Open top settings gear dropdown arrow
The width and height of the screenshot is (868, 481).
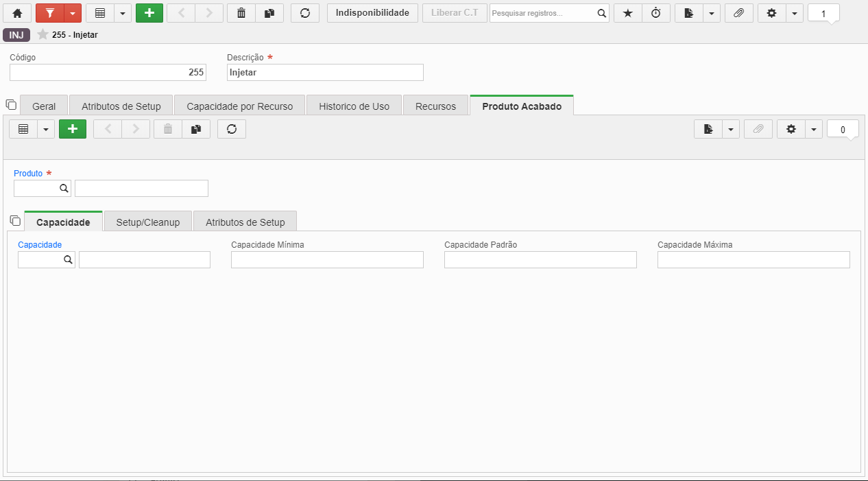[x=795, y=13]
